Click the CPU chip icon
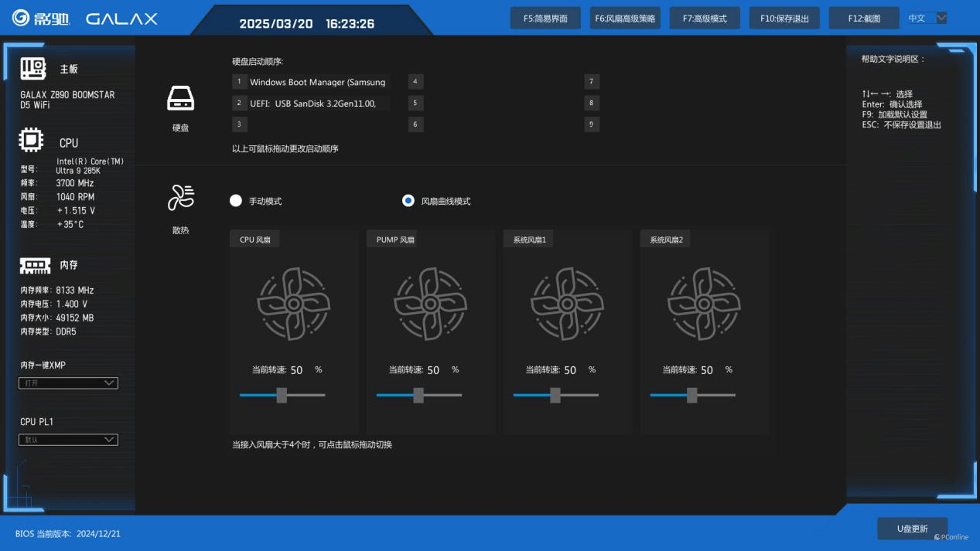The height and width of the screenshot is (551, 980). coord(31,141)
